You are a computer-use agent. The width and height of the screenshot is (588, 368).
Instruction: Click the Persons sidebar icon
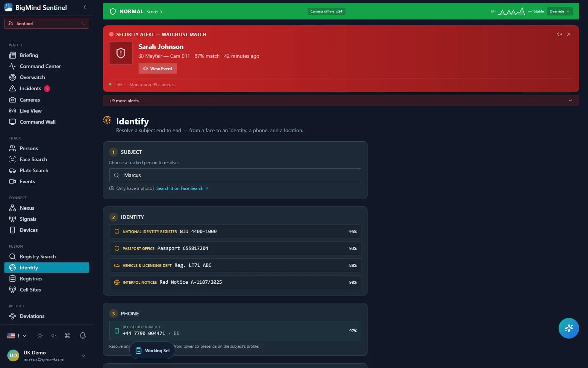[12, 148]
